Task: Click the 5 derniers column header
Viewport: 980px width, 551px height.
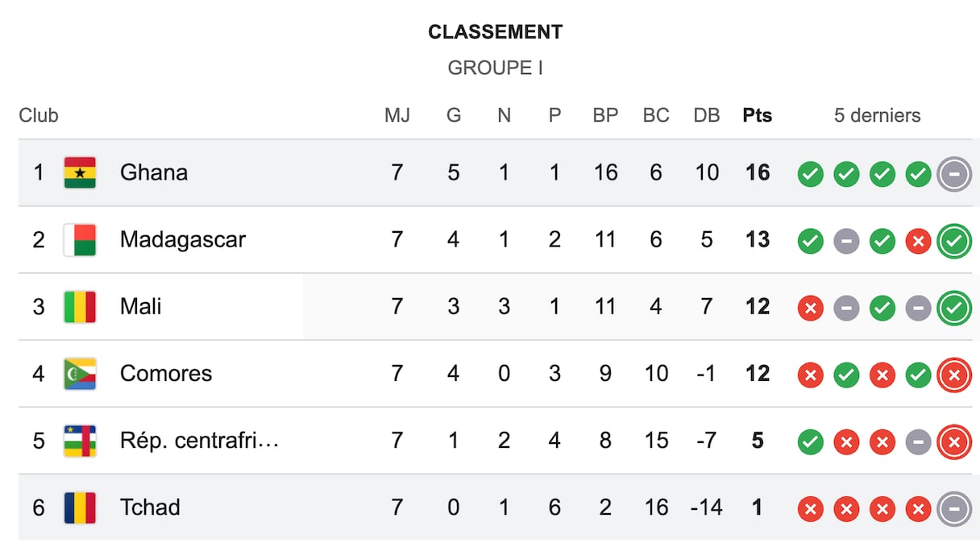Action: click(x=877, y=115)
